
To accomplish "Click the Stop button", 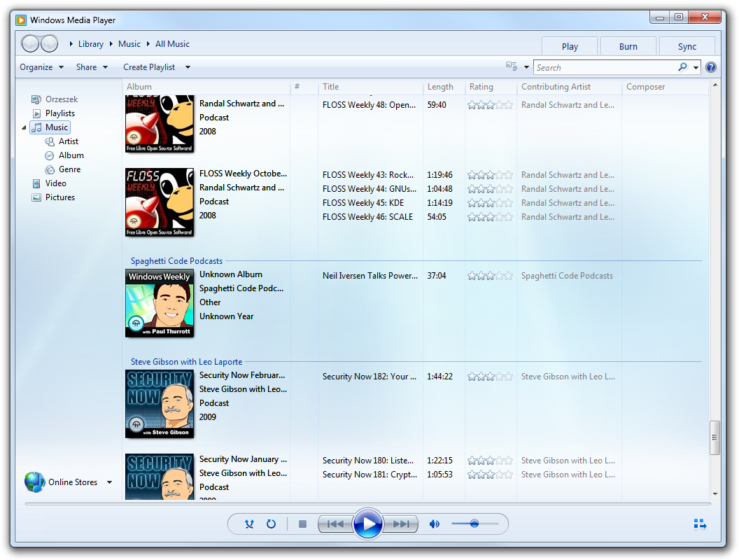I will (302, 524).
